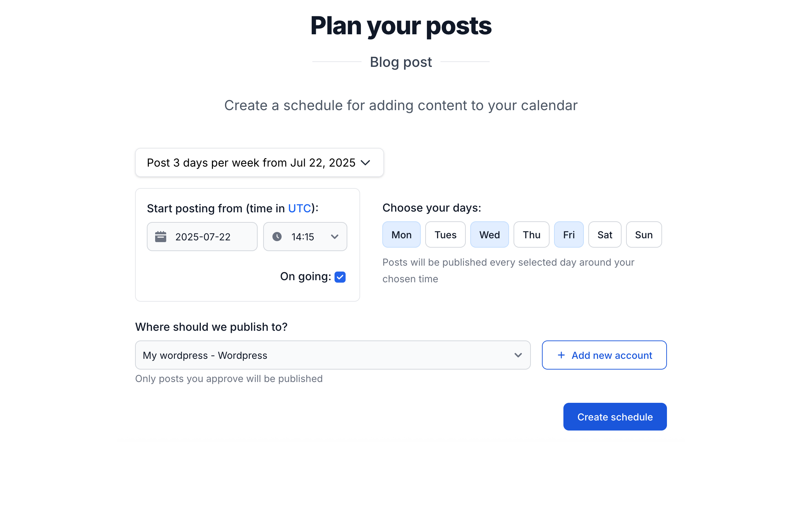The image size is (802, 532).
Task: Select Tuesday as a posting day
Action: click(445, 234)
